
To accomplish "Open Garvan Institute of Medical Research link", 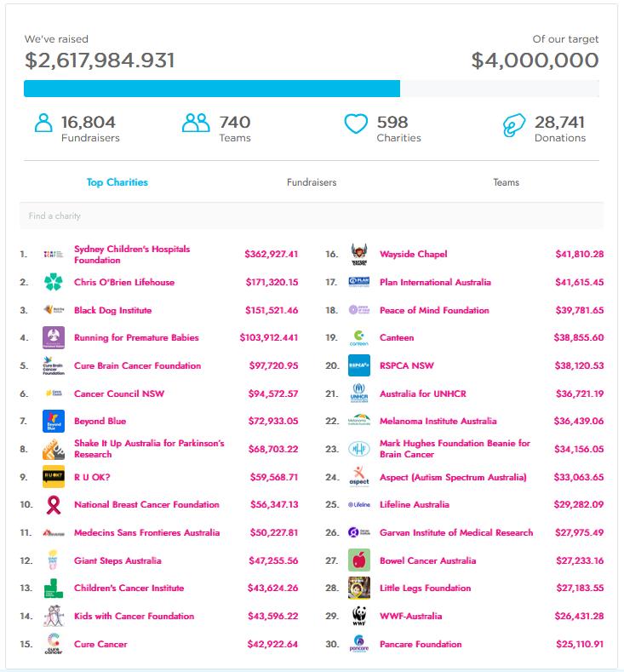I will [x=456, y=532].
